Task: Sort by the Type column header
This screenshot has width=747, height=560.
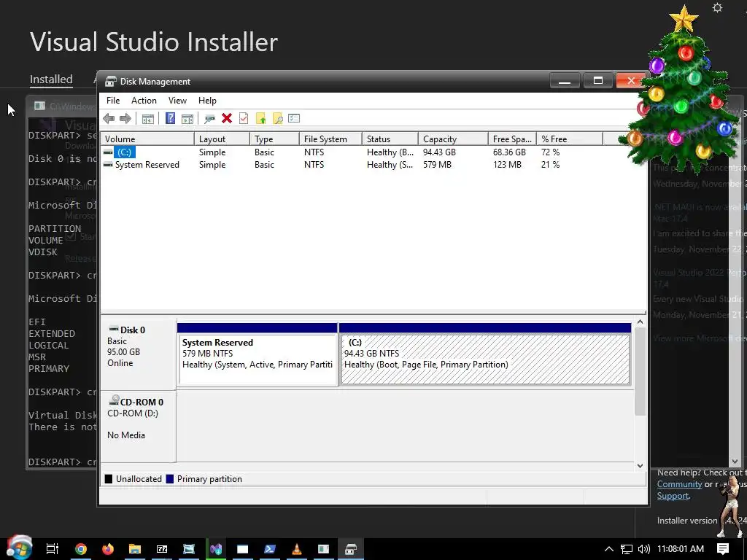Action: point(274,139)
